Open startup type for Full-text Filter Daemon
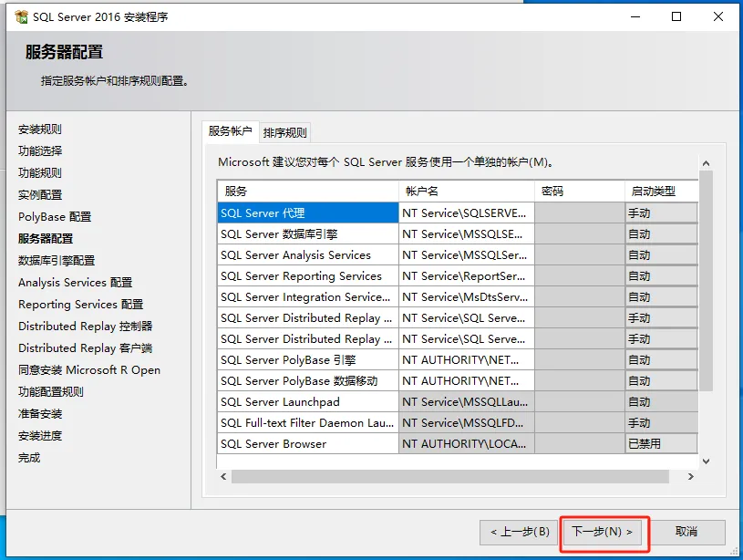The width and height of the screenshot is (743, 560). click(662, 422)
